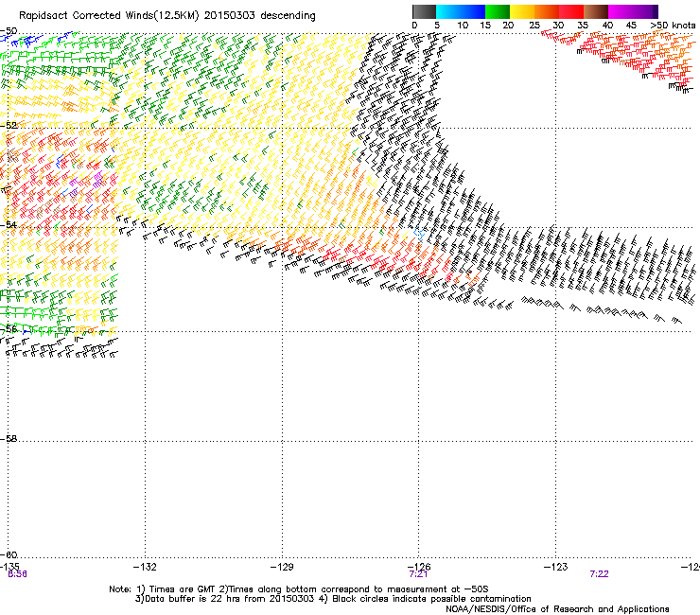Click the purple time stamp below -135
The height and width of the screenshot is (615, 700).
click(x=17, y=574)
